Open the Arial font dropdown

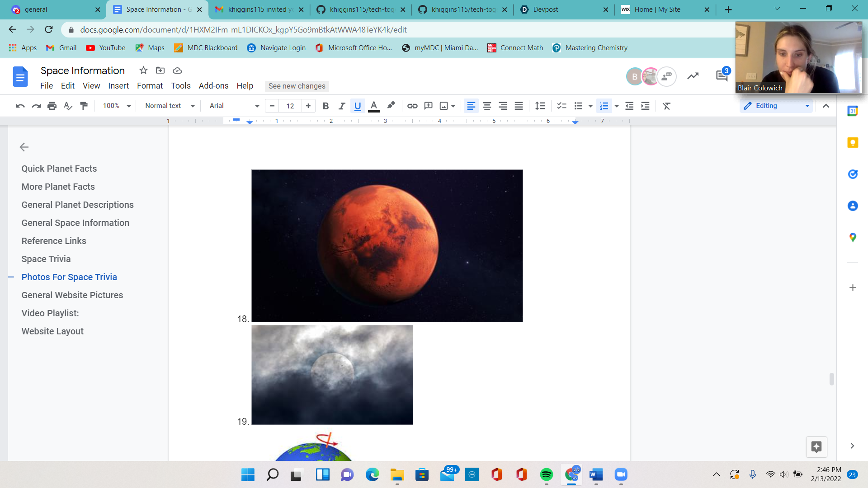(x=234, y=106)
